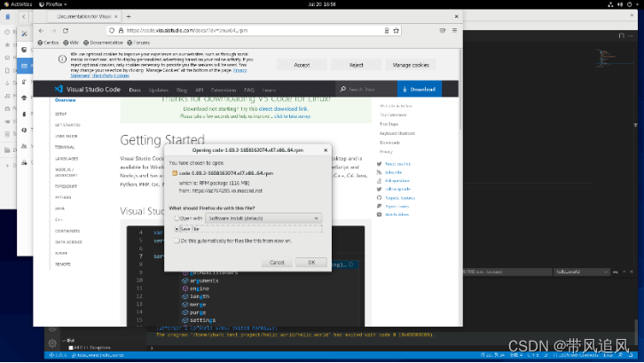Click the Manage cookies button
This screenshot has height=363, width=644.
point(411,65)
